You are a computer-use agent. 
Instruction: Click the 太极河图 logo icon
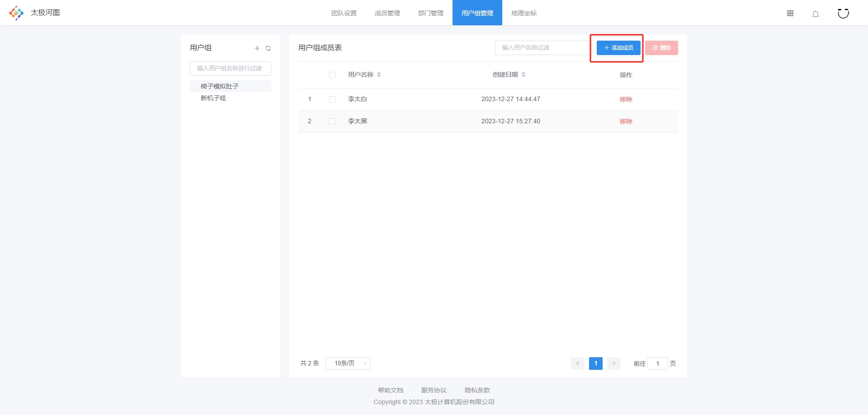[x=16, y=13]
